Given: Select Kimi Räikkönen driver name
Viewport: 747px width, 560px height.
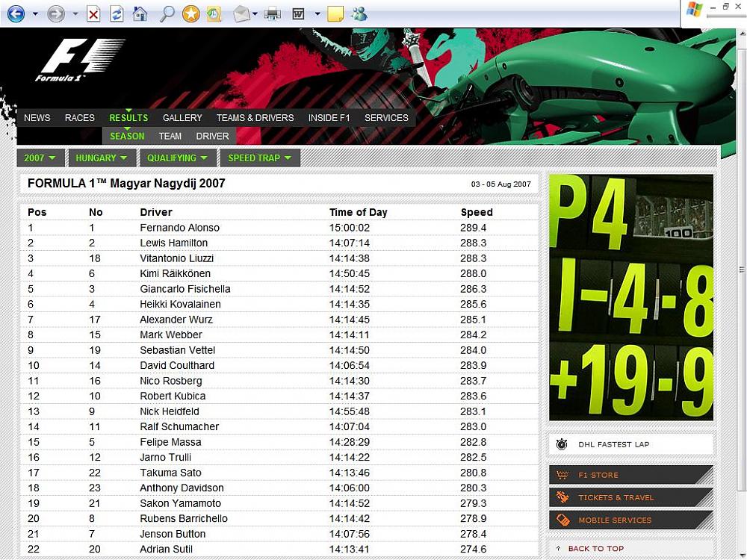Looking at the screenshot, I should point(175,273).
